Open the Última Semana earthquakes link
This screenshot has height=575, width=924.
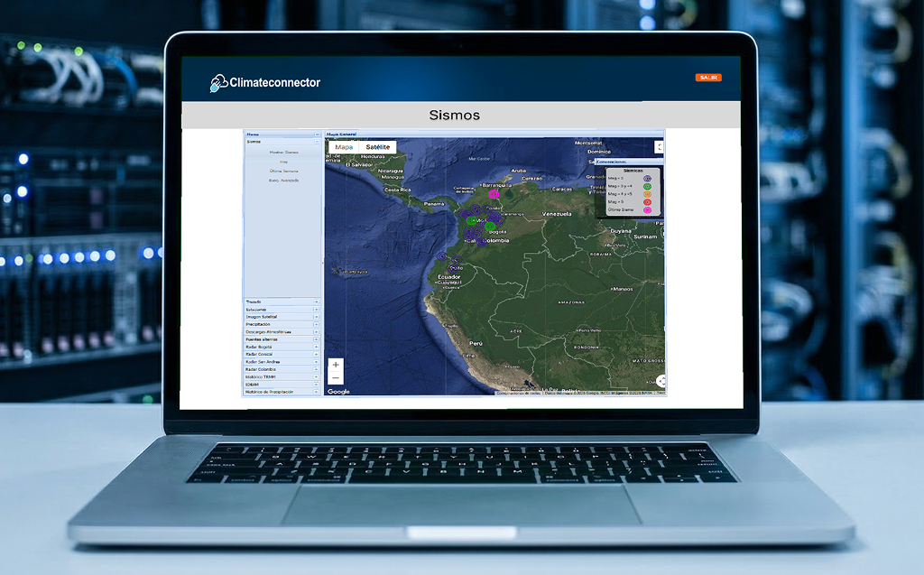coord(283,171)
